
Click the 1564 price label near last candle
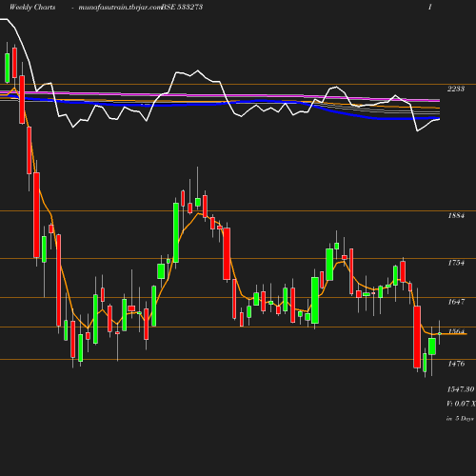pyautogui.click(x=456, y=331)
